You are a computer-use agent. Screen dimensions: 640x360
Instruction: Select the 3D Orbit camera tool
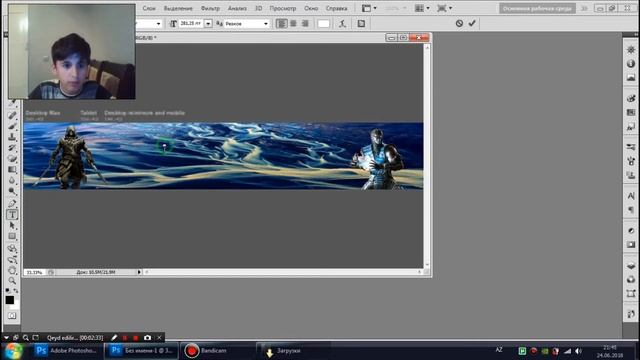(12, 259)
